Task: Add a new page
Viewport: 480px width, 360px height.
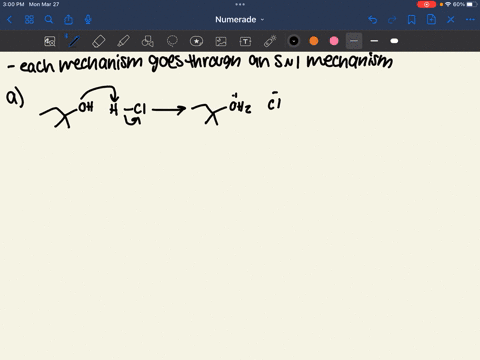Action: point(431,20)
